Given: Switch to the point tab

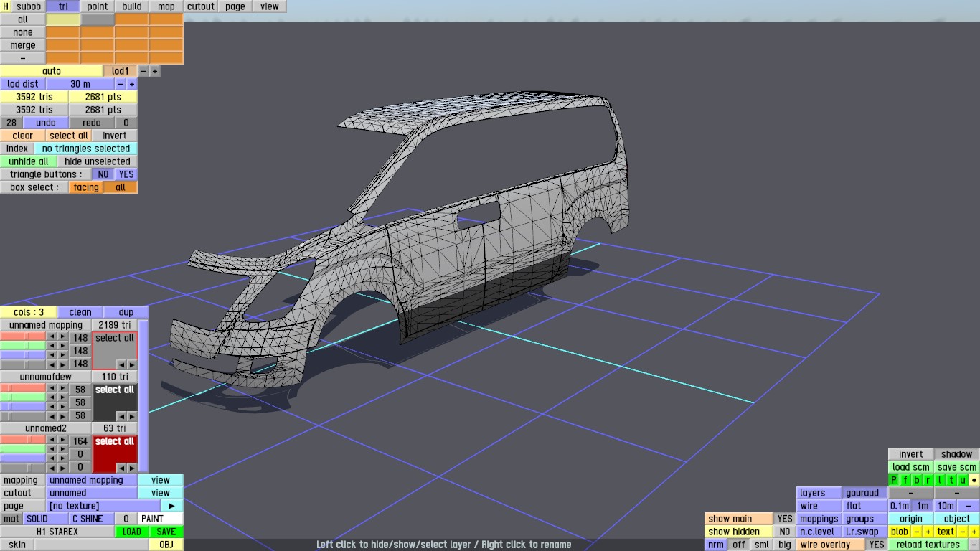Looking at the screenshot, I should click(98, 6).
